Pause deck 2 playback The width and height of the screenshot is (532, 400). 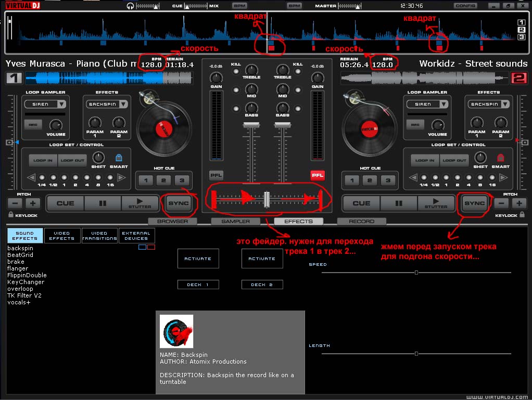coord(399,203)
